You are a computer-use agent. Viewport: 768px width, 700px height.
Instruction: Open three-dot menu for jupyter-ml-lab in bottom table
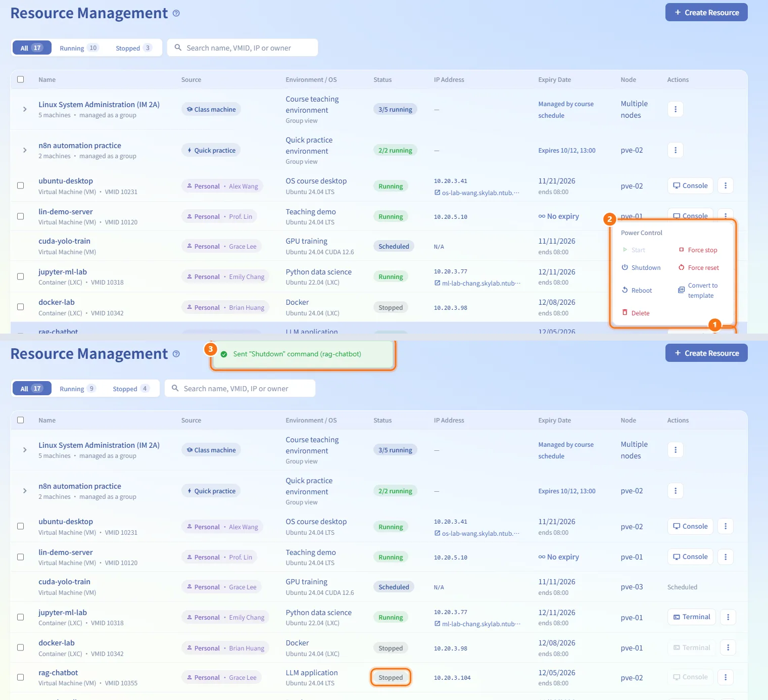point(728,617)
